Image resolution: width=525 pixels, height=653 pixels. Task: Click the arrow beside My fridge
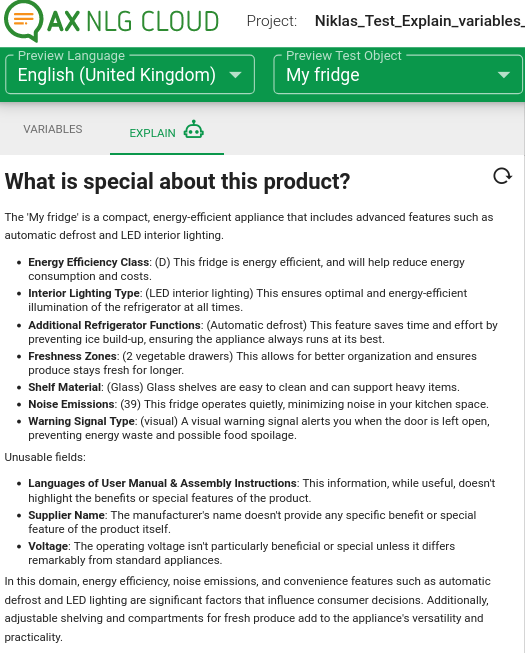[504, 75]
